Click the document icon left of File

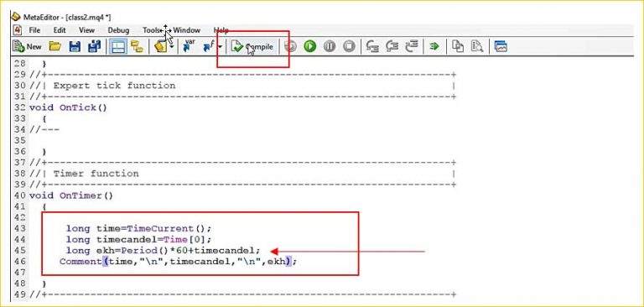point(18,30)
